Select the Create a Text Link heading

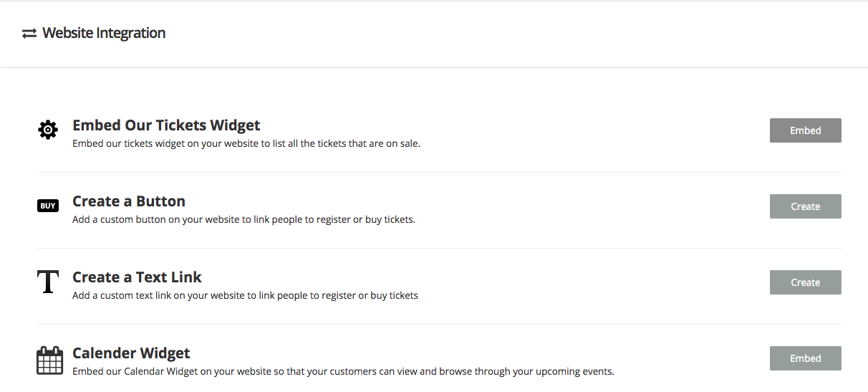[x=137, y=277]
